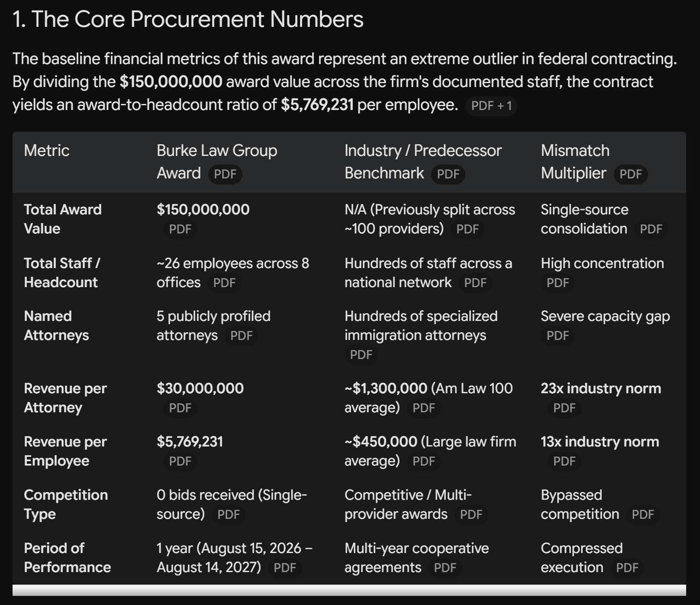Click PDF chip after Single-source consolidation

point(651,229)
